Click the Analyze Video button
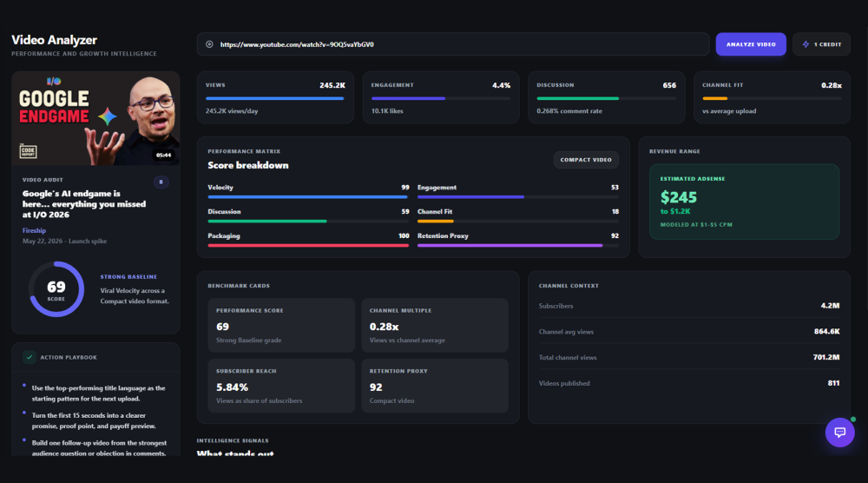 coord(751,44)
